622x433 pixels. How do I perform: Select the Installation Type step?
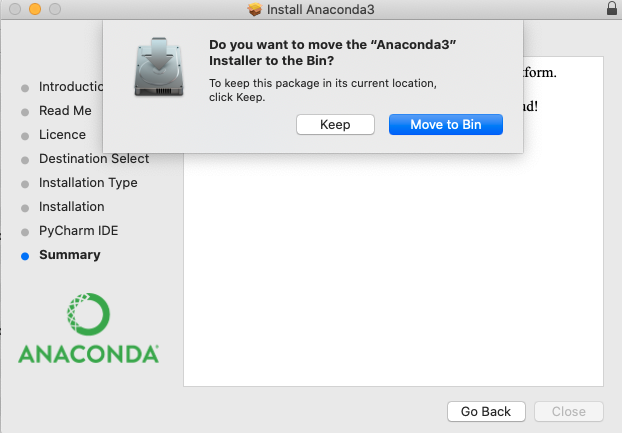click(88, 183)
